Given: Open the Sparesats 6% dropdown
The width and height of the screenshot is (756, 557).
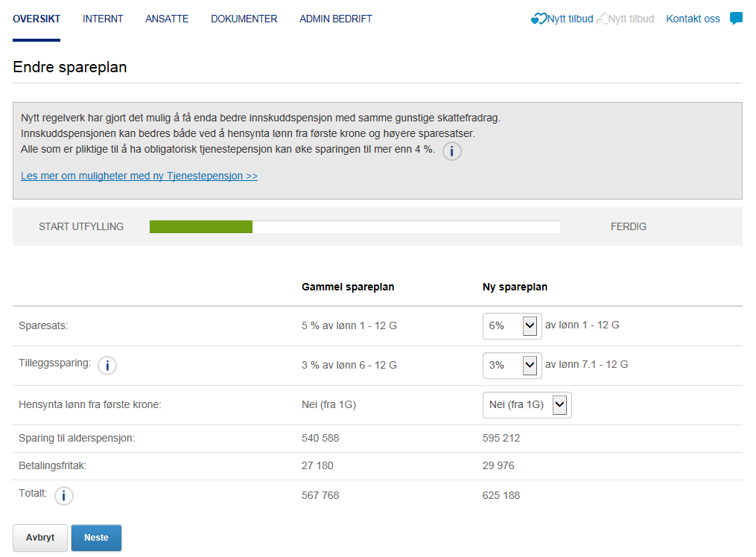Looking at the screenshot, I should click(512, 326).
